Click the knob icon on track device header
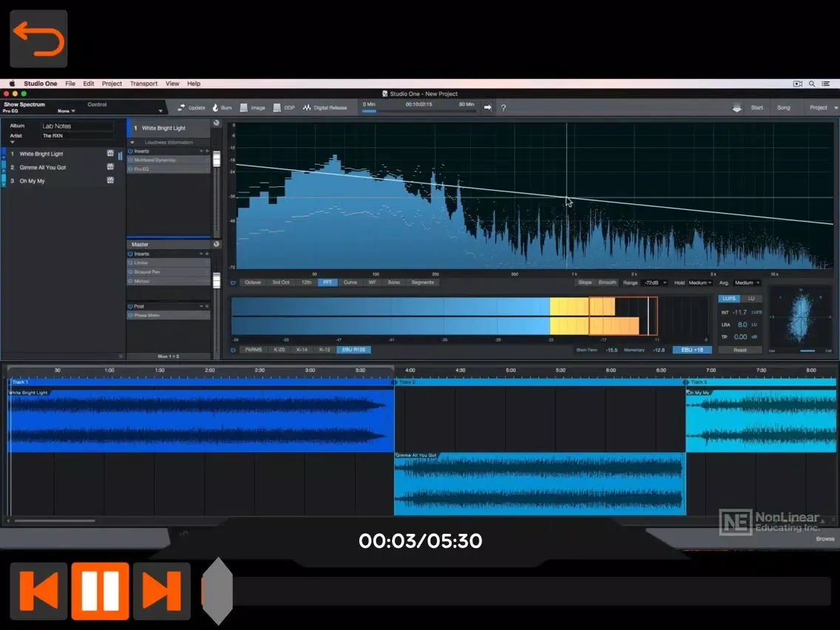The image size is (840, 630). (x=217, y=123)
